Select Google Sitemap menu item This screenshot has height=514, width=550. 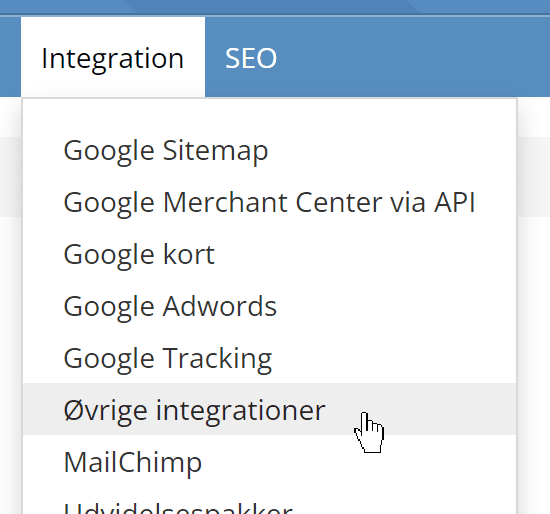pos(269,150)
